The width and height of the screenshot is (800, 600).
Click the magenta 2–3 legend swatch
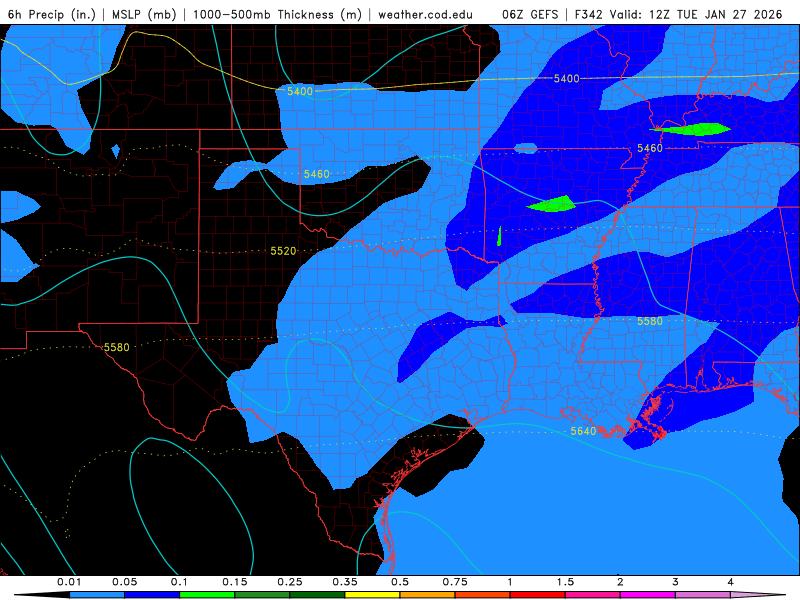click(648, 595)
